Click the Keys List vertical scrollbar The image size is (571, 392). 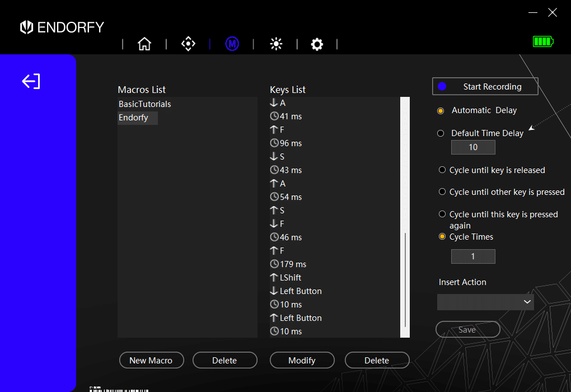coord(405,280)
